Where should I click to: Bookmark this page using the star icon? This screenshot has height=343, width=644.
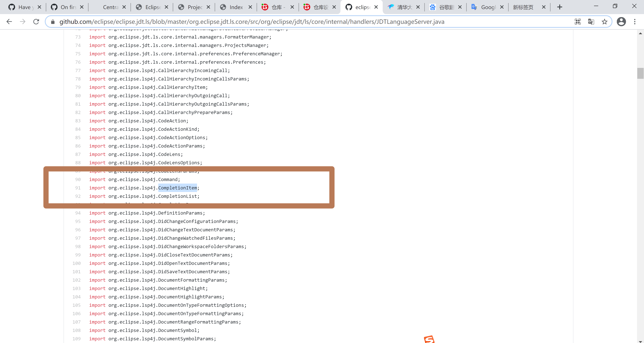(x=604, y=22)
